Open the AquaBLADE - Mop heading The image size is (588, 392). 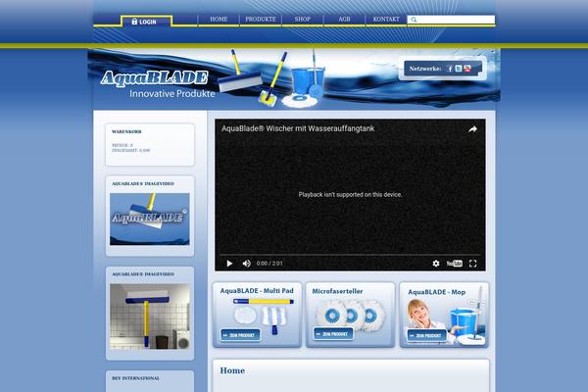pyautogui.click(x=436, y=292)
